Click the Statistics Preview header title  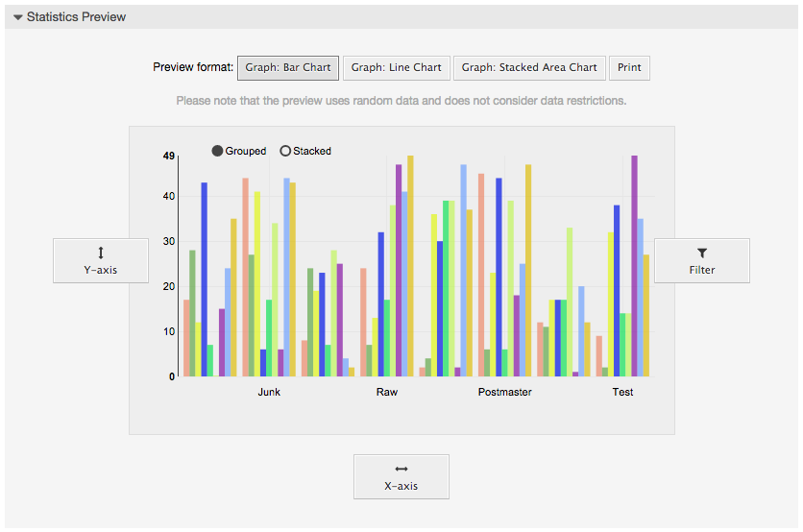(76, 17)
